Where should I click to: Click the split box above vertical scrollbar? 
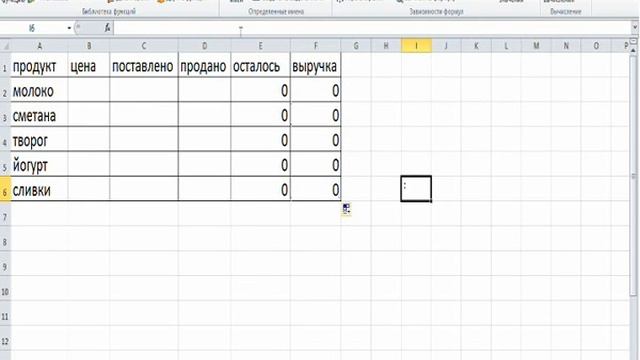pyautogui.click(x=634, y=41)
